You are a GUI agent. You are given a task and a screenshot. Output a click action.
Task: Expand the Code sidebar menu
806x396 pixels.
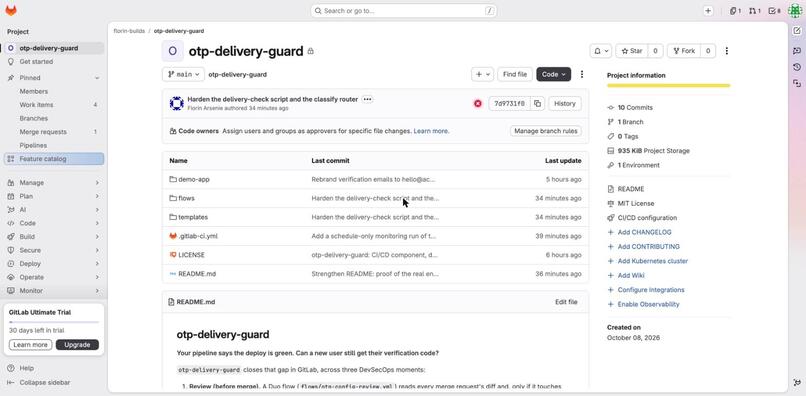pos(53,223)
